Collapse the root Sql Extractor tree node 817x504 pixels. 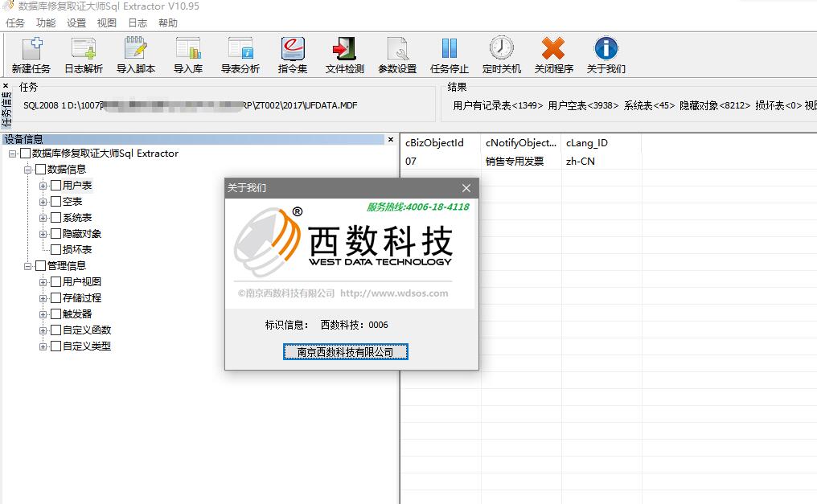[13, 154]
